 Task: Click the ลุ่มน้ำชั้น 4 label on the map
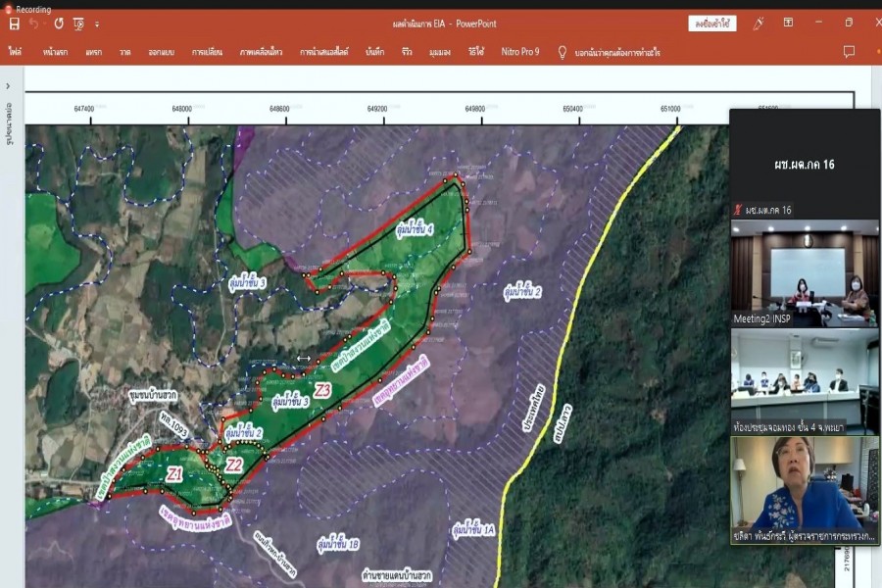pyautogui.click(x=415, y=229)
